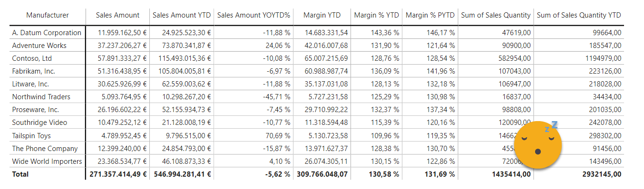
Task: Click Sum of Sales Quantity YTD header
Action: coord(579,15)
